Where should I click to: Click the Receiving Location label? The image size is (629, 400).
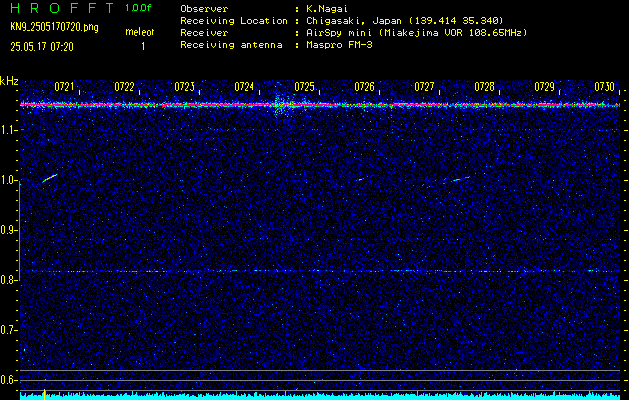(234, 20)
